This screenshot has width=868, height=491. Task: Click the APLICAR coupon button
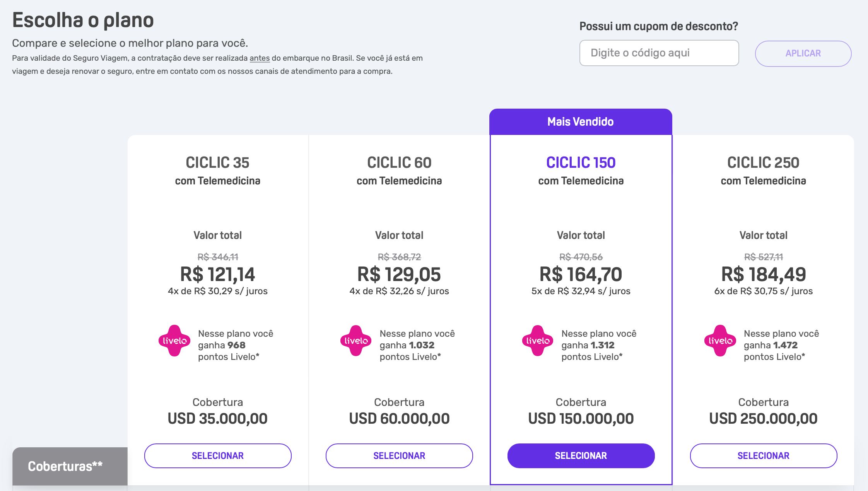pyautogui.click(x=803, y=53)
